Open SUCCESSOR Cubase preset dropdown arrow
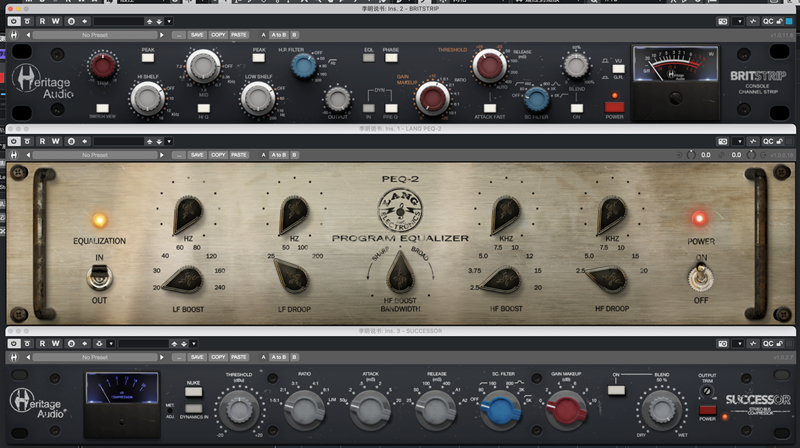This screenshot has height=448, width=800. 194,344
